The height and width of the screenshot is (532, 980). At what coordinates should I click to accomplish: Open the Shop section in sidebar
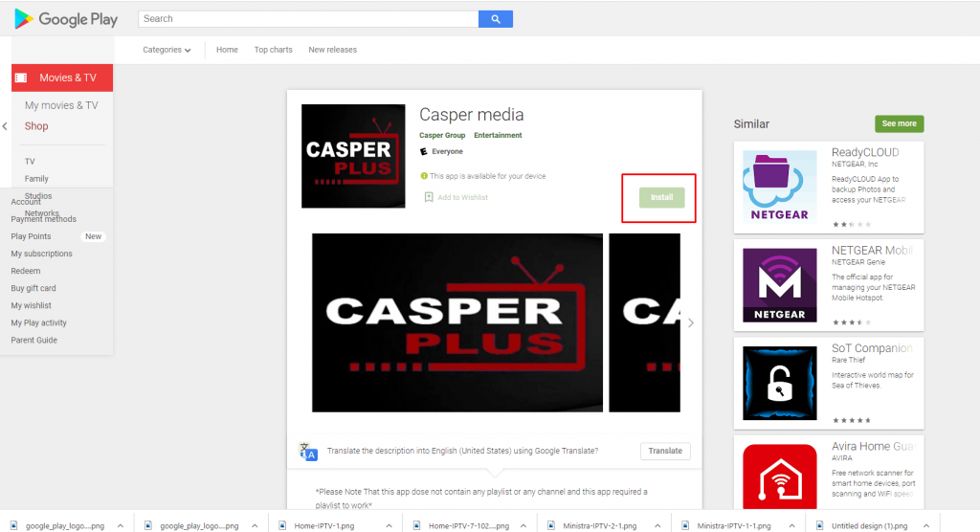tap(36, 125)
